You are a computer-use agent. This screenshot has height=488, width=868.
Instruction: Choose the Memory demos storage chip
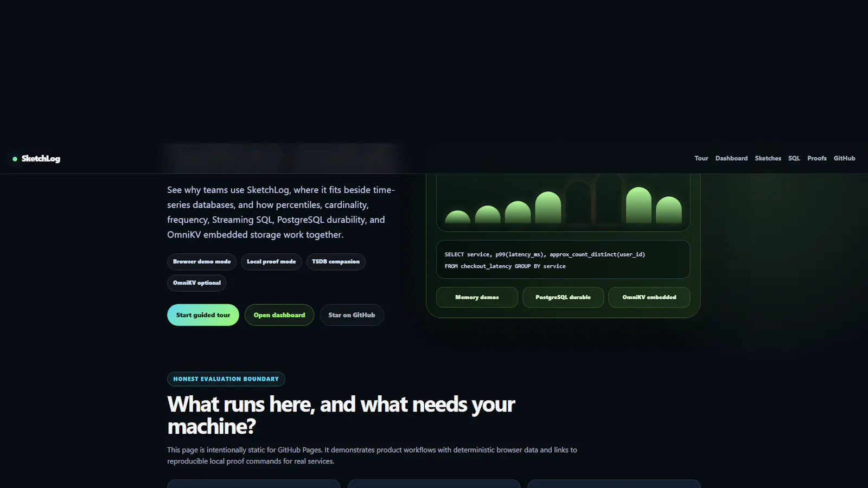point(477,297)
